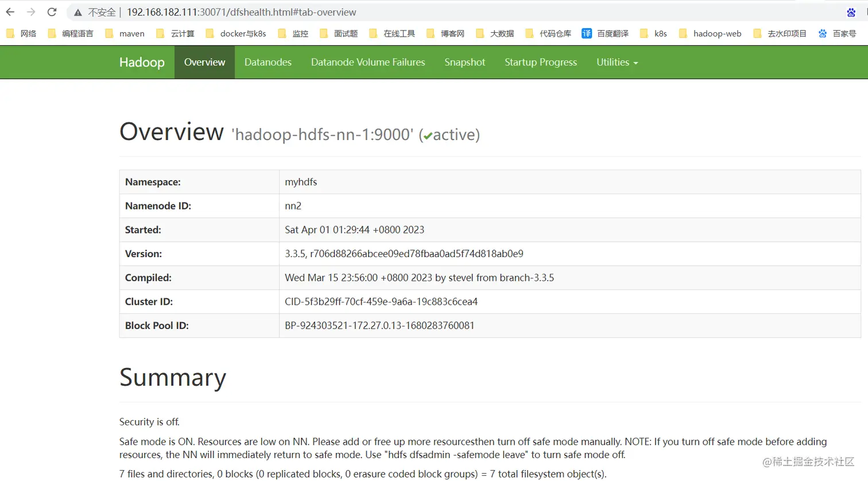
Task: Open the k8s bookmark folder
Action: (x=653, y=33)
